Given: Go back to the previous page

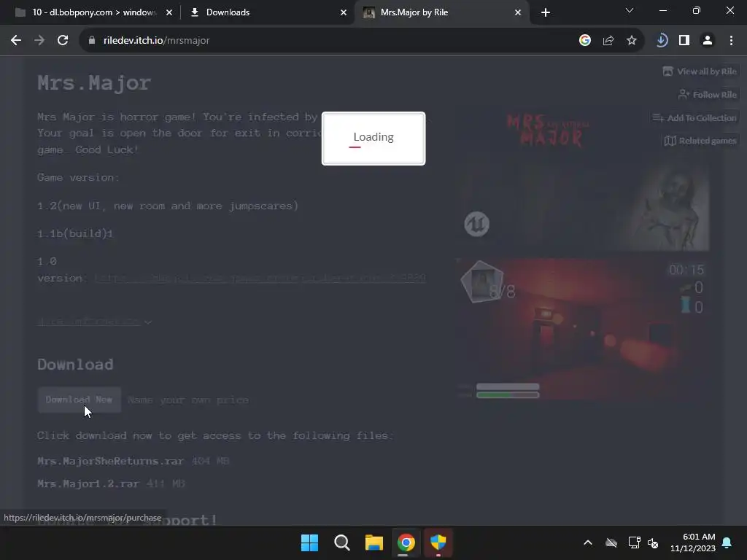Looking at the screenshot, I should tap(16, 41).
